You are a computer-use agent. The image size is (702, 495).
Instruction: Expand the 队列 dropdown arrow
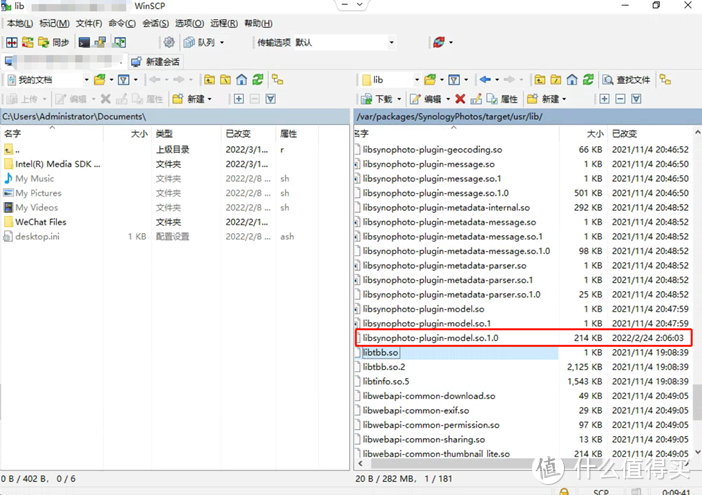[x=222, y=43]
